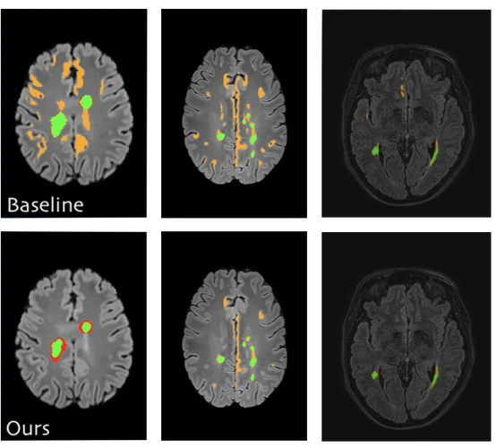Select the Ours middle brain scan image
The image size is (497, 448).
tap(234, 336)
